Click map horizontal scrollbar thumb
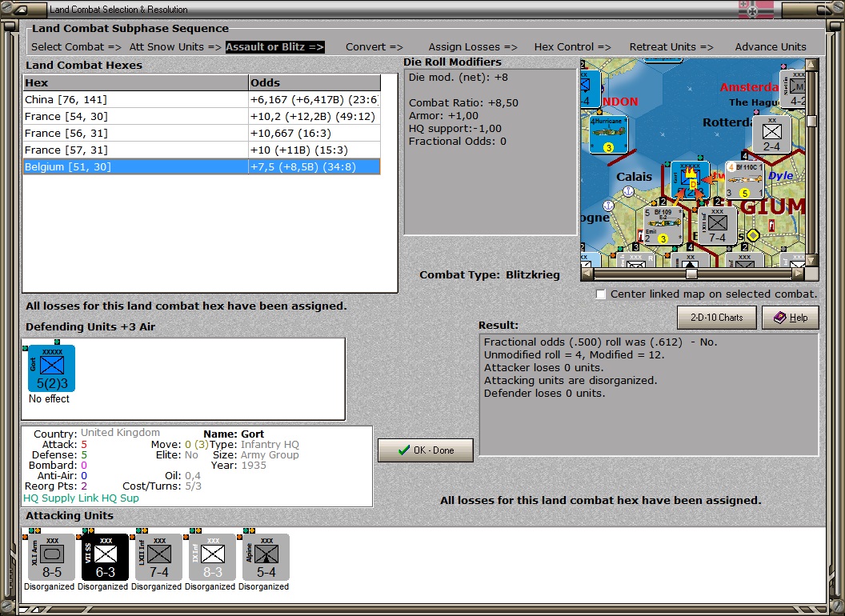Image resolution: width=845 pixels, height=616 pixels. pyautogui.click(x=691, y=274)
